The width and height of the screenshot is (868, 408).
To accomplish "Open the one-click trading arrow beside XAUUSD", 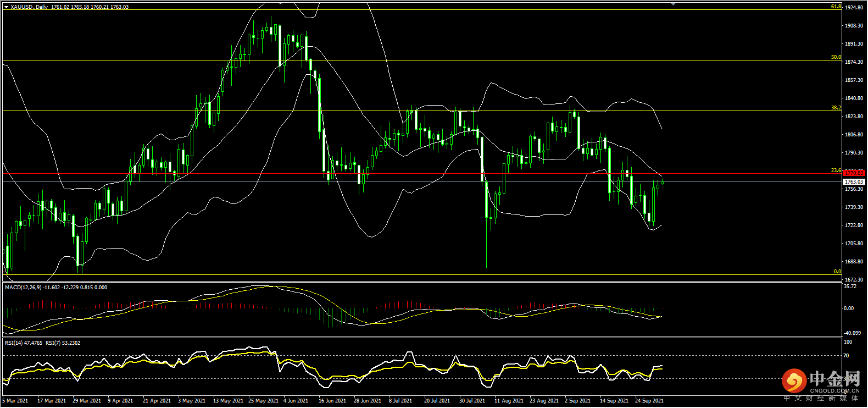I will [x=6, y=7].
